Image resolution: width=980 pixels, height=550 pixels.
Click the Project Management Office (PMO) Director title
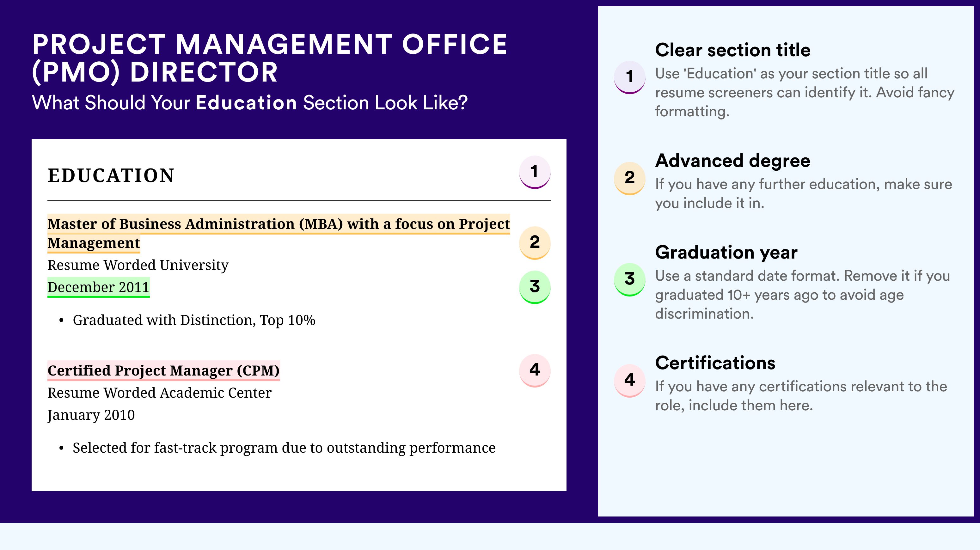pos(270,58)
